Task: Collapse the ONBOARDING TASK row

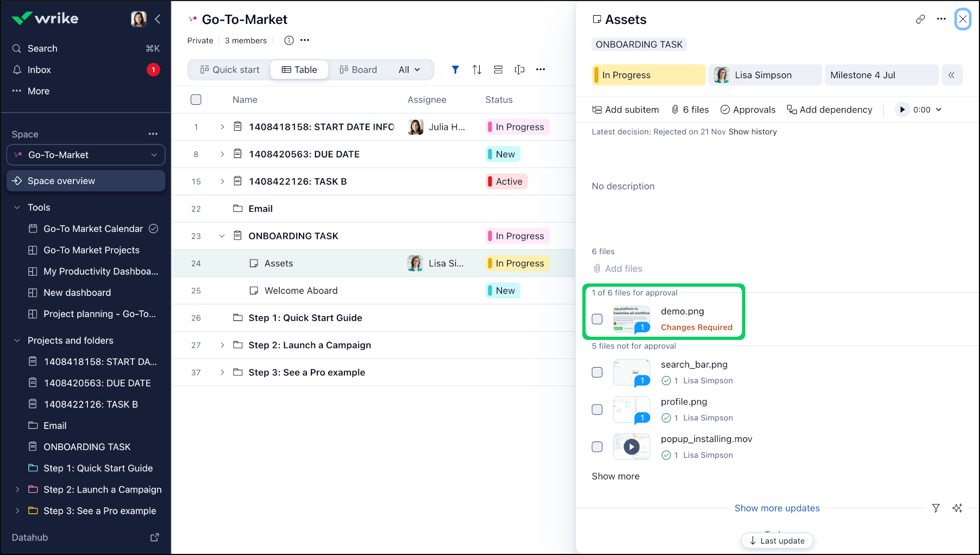Action: (x=222, y=236)
